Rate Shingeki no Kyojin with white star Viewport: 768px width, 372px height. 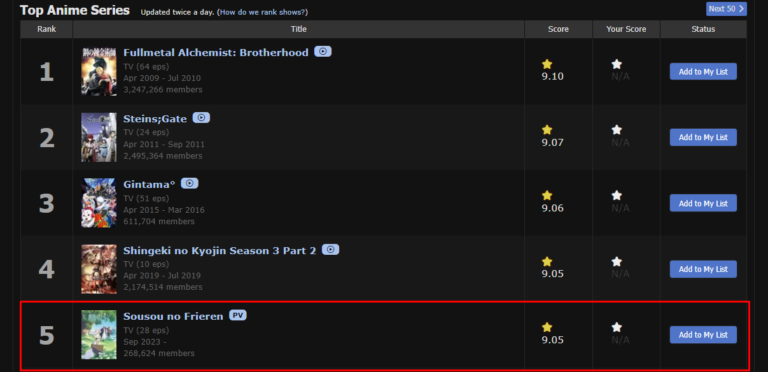pyautogui.click(x=617, y=262)
